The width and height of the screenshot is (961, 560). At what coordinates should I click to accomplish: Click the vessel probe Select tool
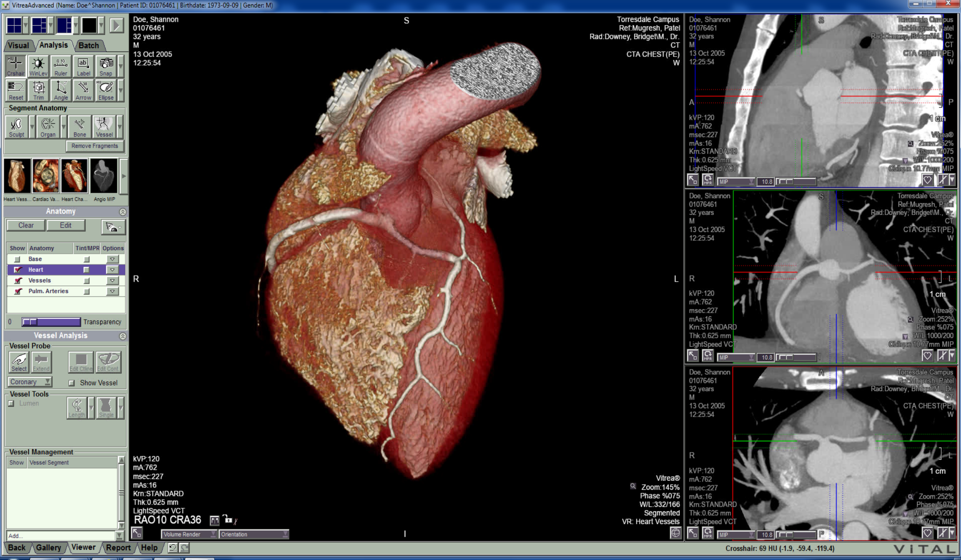19,362
